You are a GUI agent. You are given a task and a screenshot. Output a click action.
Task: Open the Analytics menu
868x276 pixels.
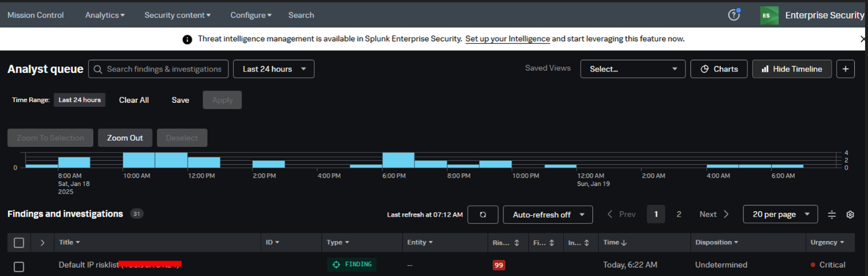click(x=105, y=15)
